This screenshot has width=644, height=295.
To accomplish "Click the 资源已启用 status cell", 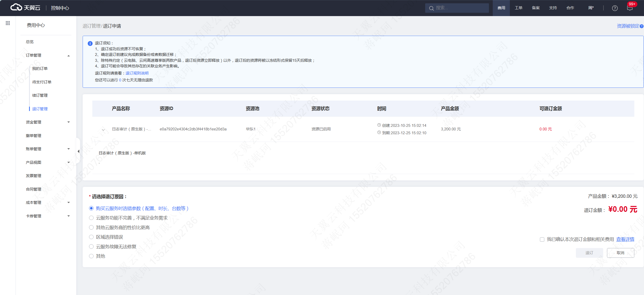I will click(x=321, y=129).
